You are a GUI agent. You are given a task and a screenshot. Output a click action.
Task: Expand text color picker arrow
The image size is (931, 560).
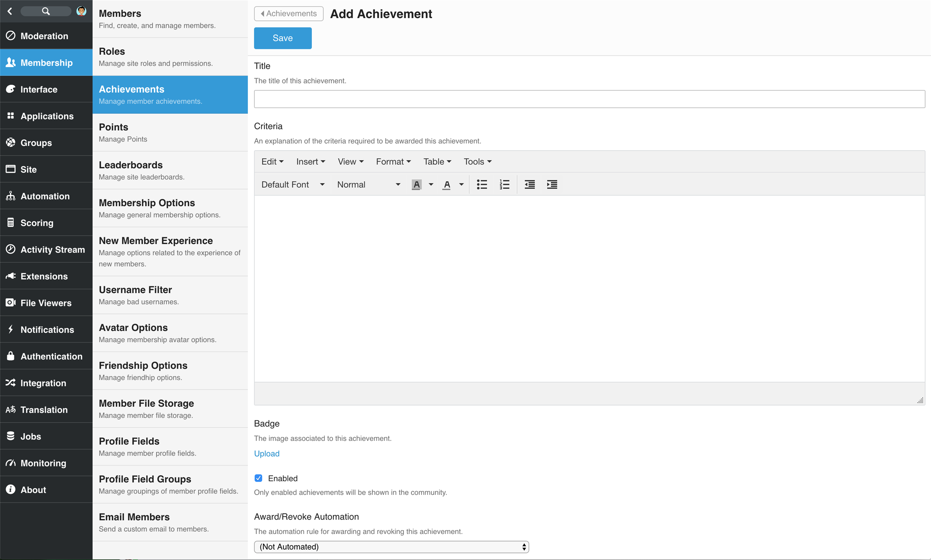coord(461,185)
